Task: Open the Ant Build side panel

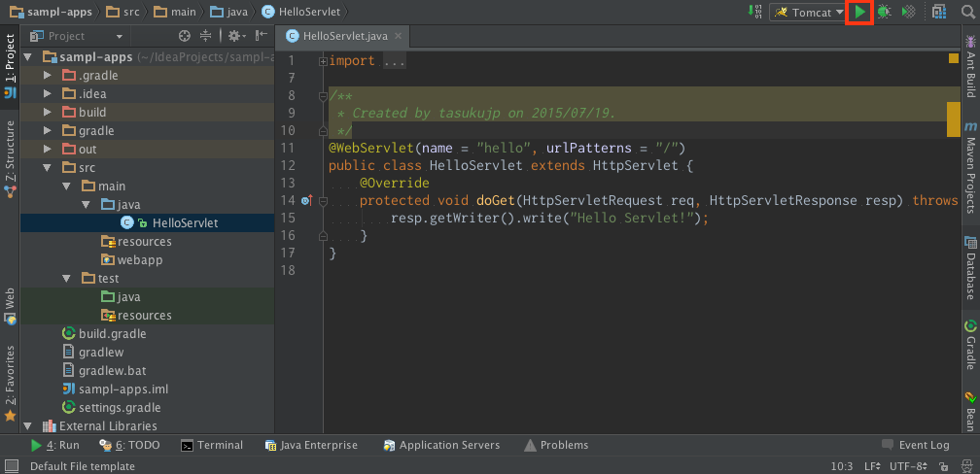Action: tap(970, 67)
